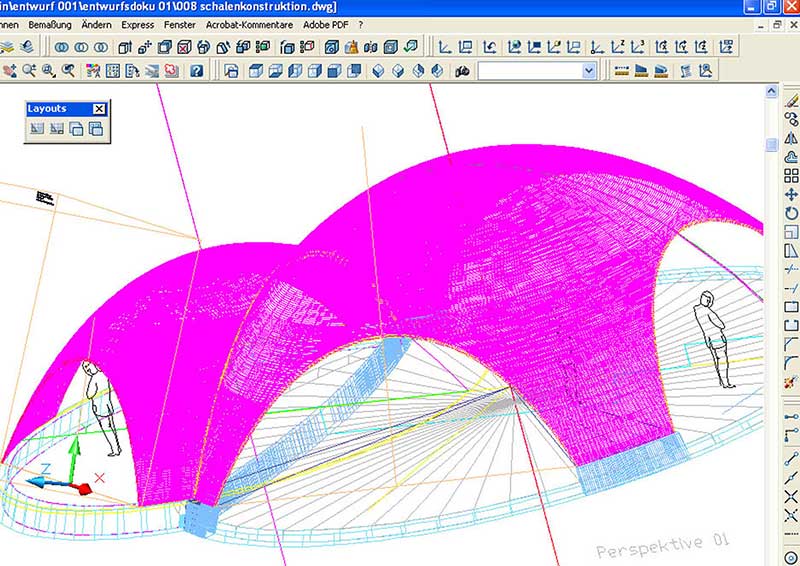Open the Express menu
The image size is (800, 566).
pos(137,23)
